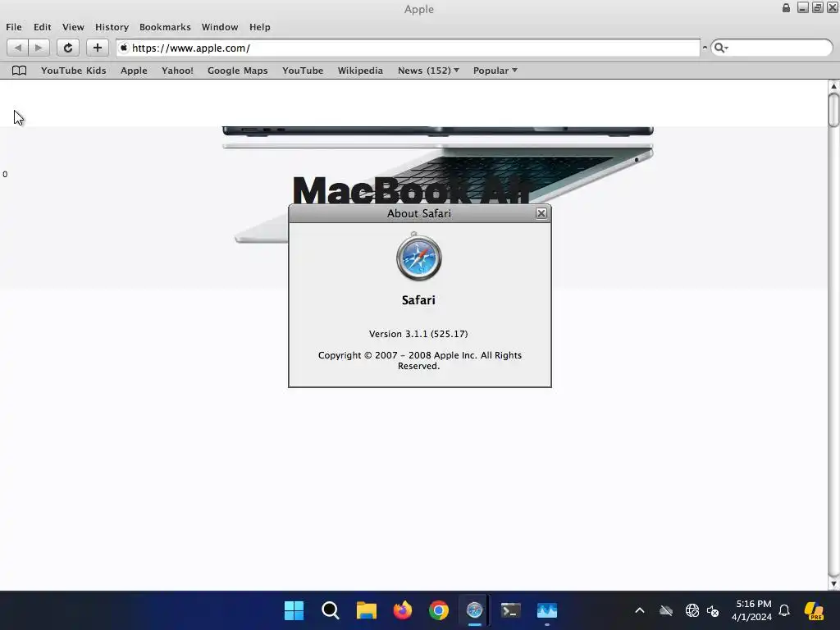Open the View menu
This screenshot has width=840, height=630.
pos(73,27)
